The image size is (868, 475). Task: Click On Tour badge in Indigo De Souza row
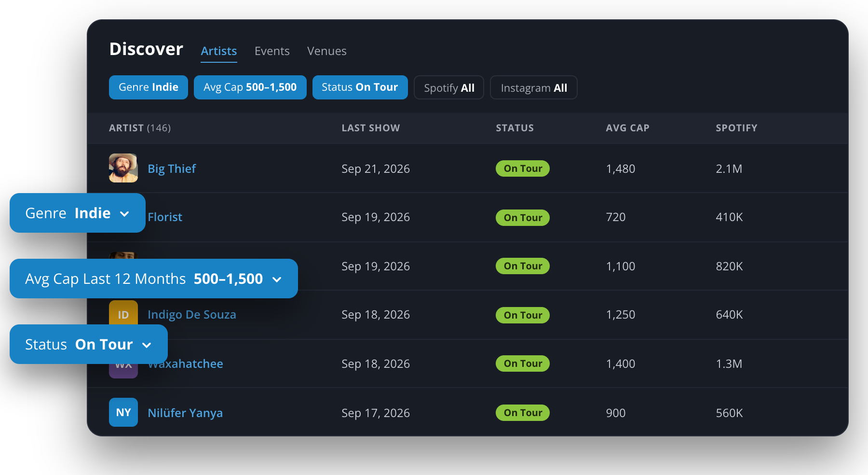tap(523, 315)
